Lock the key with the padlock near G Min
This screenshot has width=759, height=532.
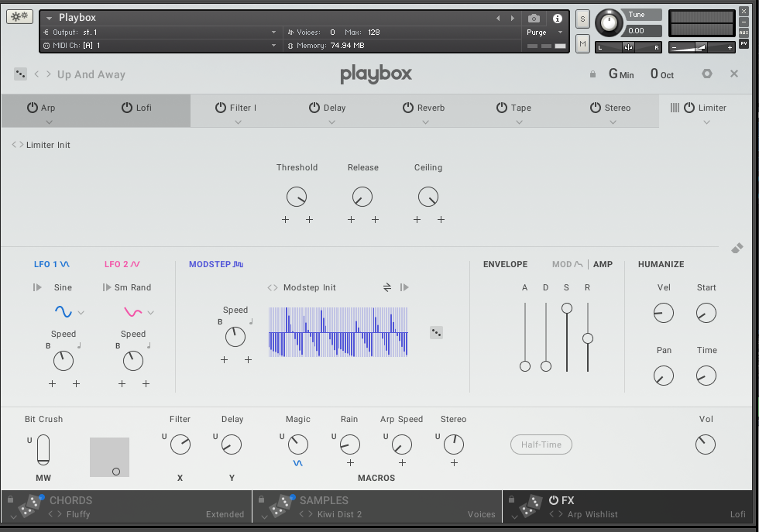pyautogui.click(x=592, y=74)
